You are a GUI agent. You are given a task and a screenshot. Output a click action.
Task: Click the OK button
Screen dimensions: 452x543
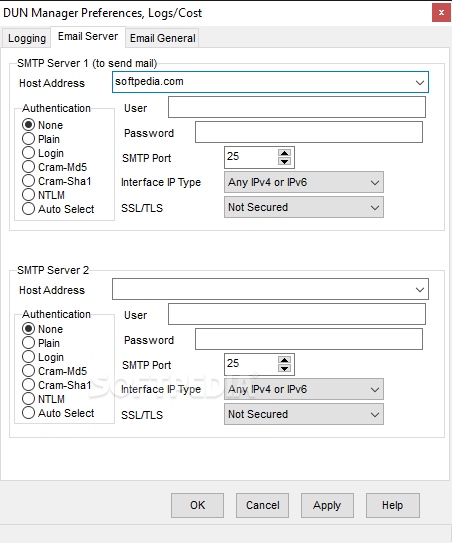point(197,505)
